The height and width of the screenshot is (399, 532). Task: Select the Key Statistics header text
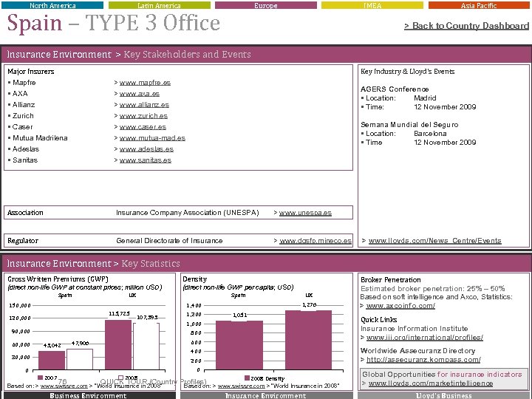pos(151,264)
